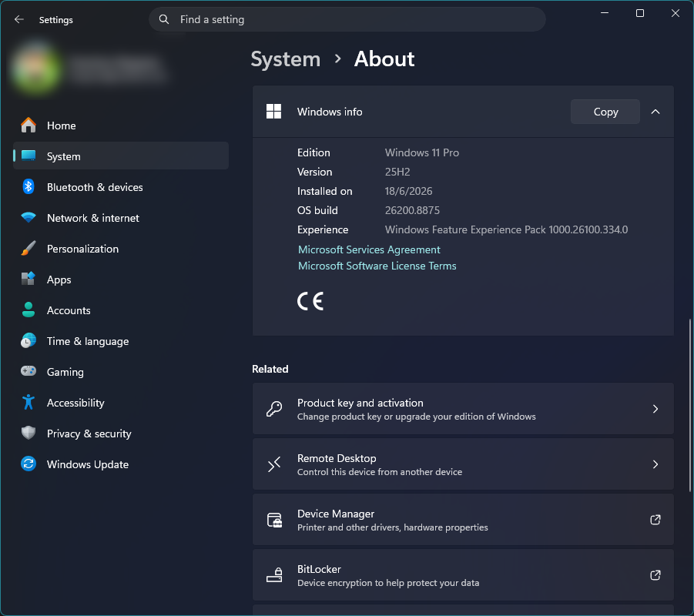Screen dimensions: 694x616
Task: Click the System monitor icon
Action: [x=28, y=156]
